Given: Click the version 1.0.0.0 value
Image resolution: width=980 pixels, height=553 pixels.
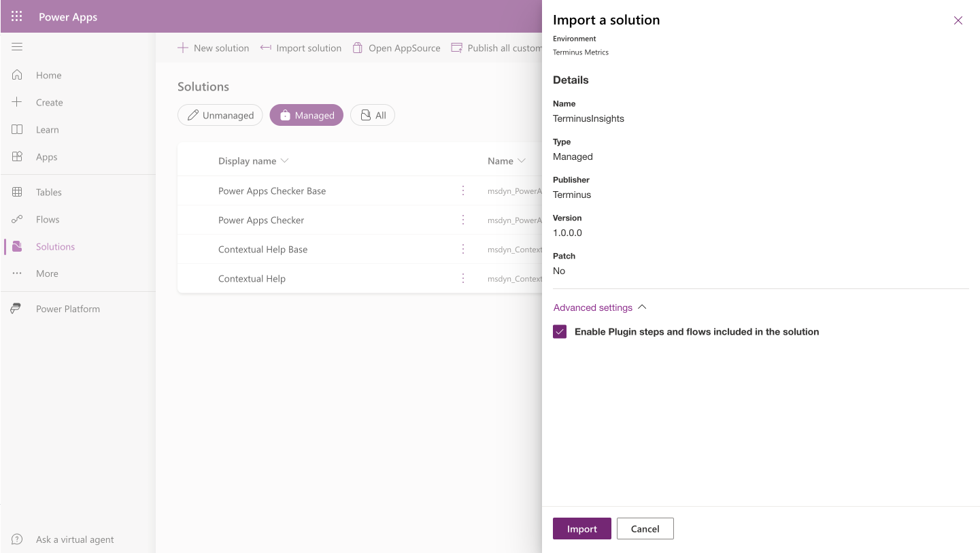Looking at the screenshot, I should tap(567, 233).
